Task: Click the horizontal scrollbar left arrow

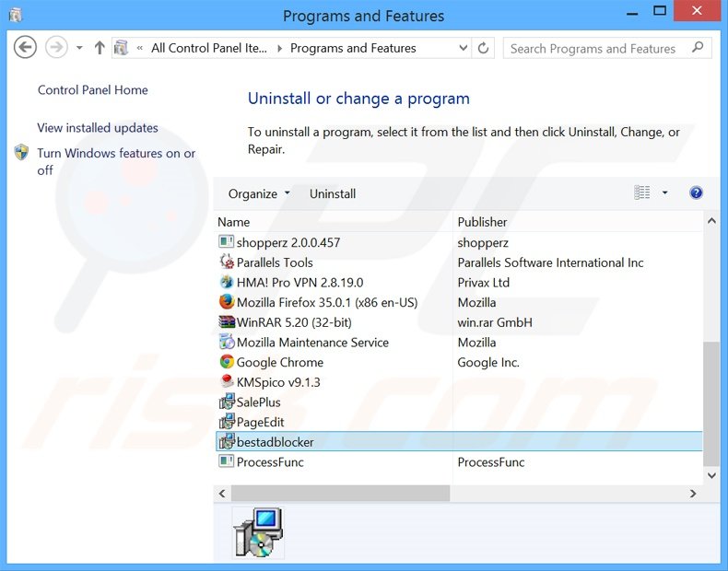Action: click(222, 493)
